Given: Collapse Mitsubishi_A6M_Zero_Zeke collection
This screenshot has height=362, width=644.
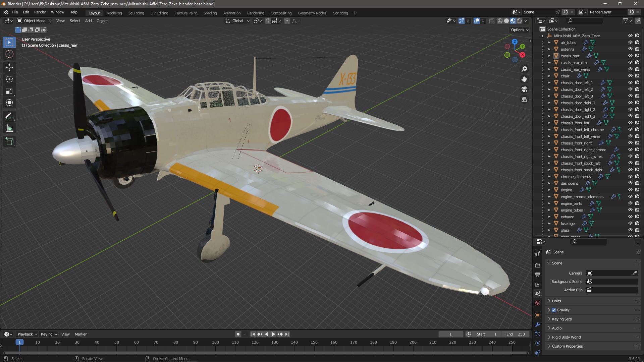Looking at the screenshot, I should pos(543,36).
